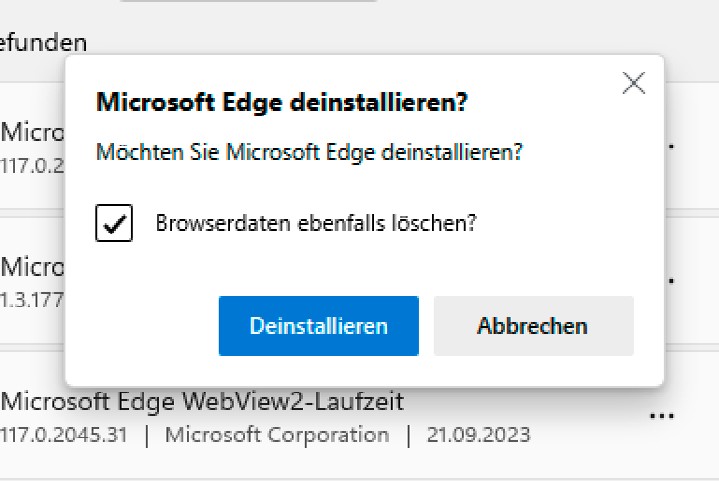Select the Microsoft Edge WebView2-Laufzeit entry
The image size is (719, 481).
(203, 402)
